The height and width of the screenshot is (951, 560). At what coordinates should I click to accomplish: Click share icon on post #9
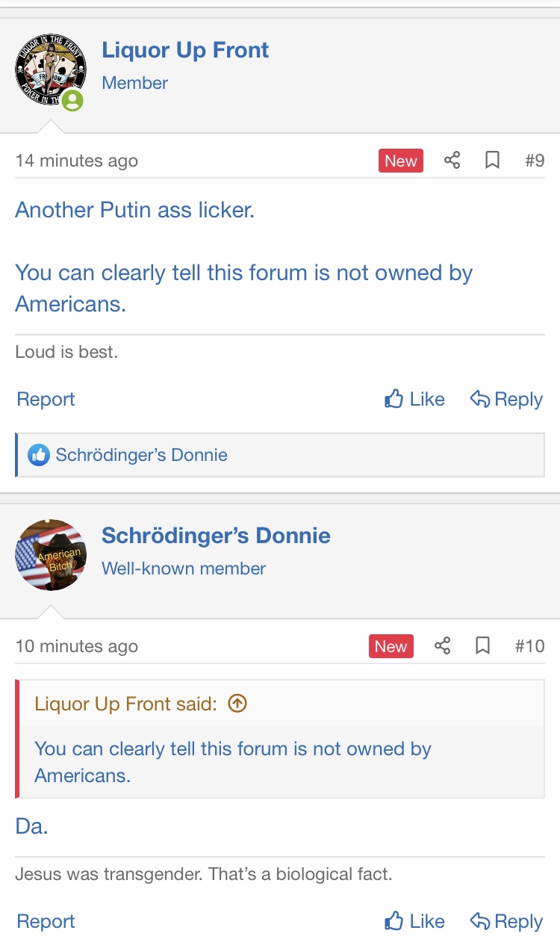(452, 161)
